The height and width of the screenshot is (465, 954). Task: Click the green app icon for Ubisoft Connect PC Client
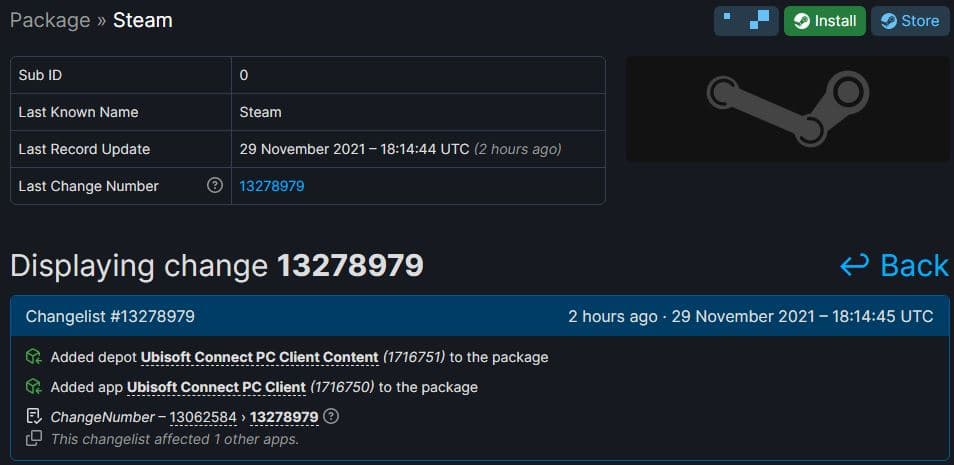33,386
